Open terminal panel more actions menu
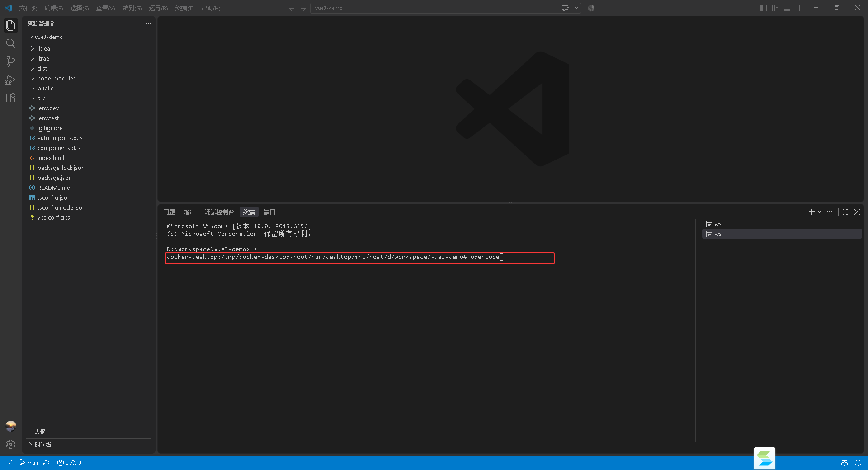Screen dimensions: 868x470 [x=830, y=212]
